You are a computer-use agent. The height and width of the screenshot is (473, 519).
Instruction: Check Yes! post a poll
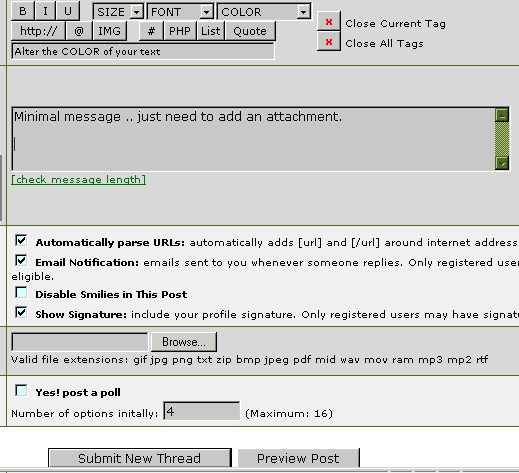(x=21, y=390)
